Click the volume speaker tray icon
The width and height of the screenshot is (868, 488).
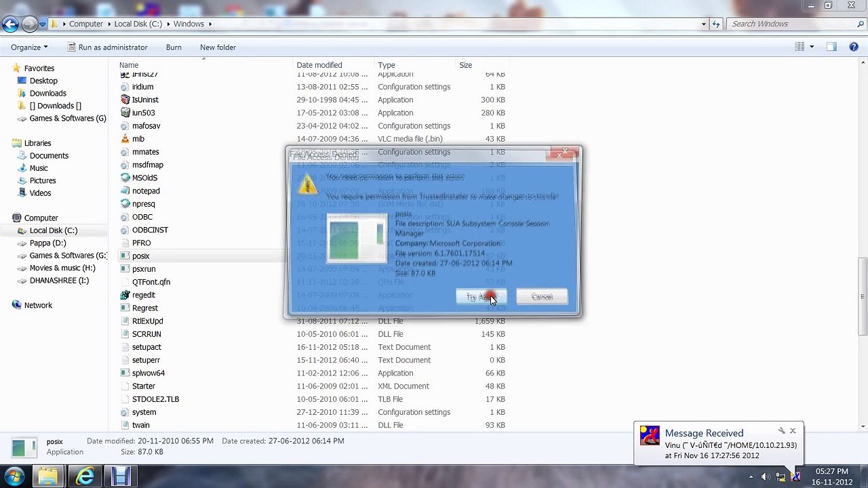pos(766,476)
